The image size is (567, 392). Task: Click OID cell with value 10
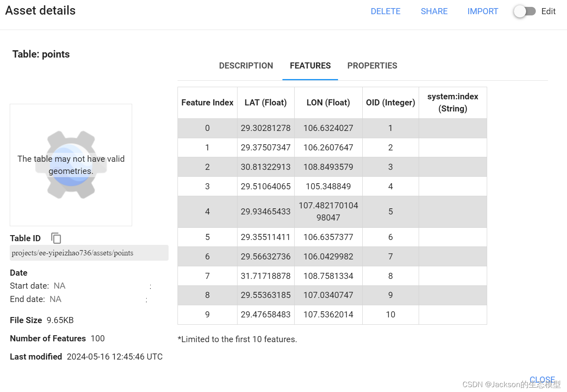point(390,315)
